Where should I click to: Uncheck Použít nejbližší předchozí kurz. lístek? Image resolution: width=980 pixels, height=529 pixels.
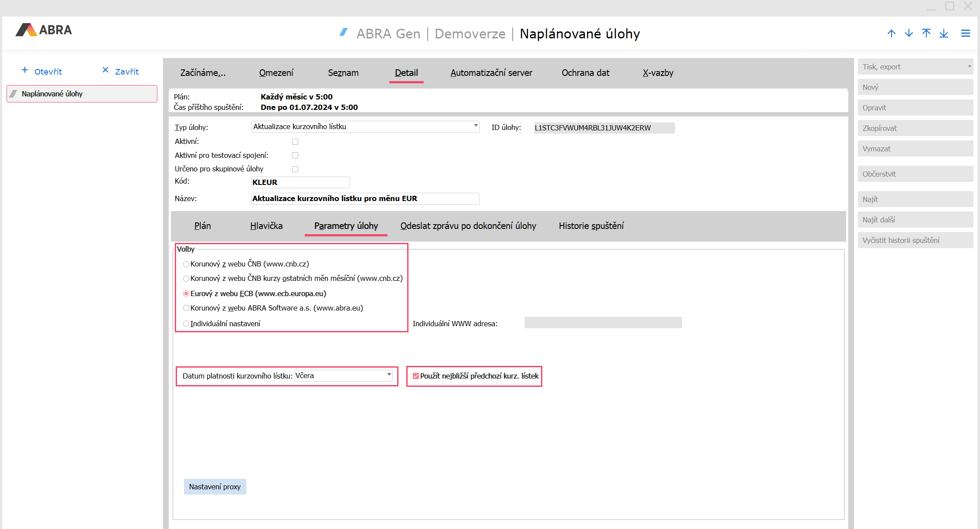point(416,376)
